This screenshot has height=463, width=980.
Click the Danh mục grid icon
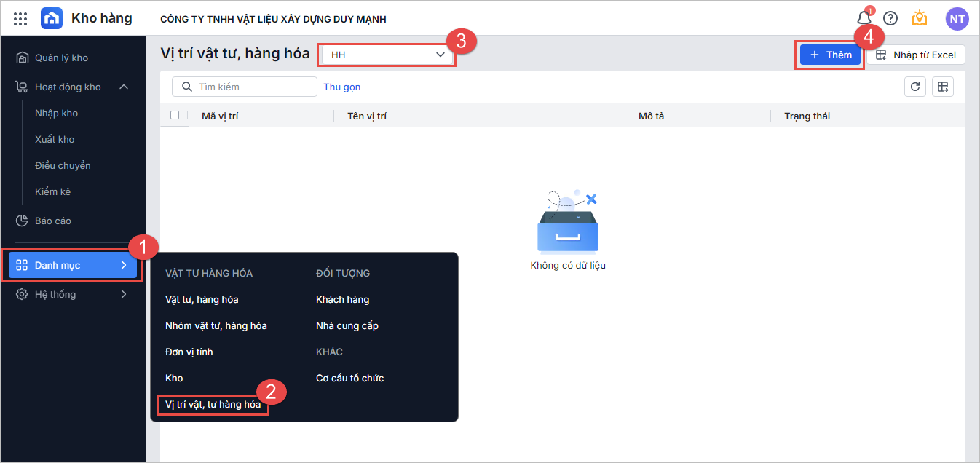[x=22, y=265]
